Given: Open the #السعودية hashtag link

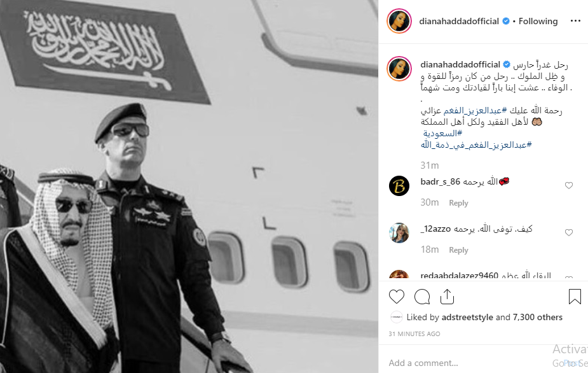Looking at the screenshot, I should coord(442,133).
